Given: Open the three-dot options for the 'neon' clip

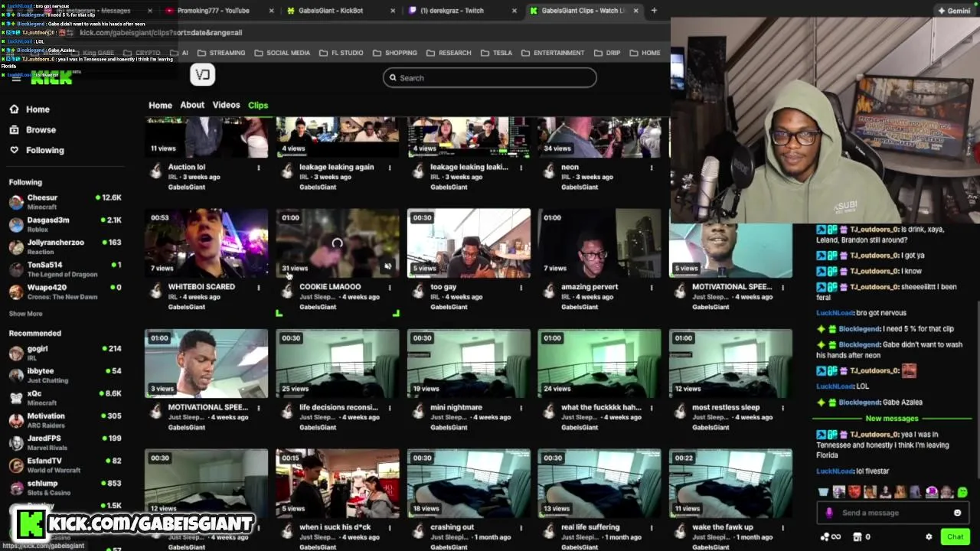Looking at the screenshot, I should [x=652, y=168].
